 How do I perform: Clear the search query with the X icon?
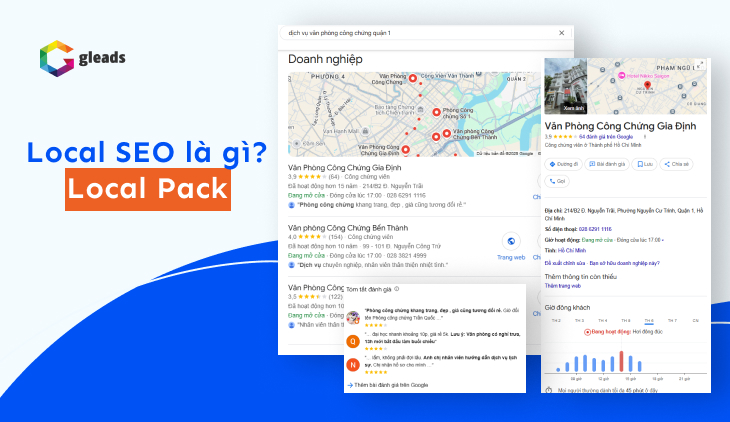coord(561,33)
